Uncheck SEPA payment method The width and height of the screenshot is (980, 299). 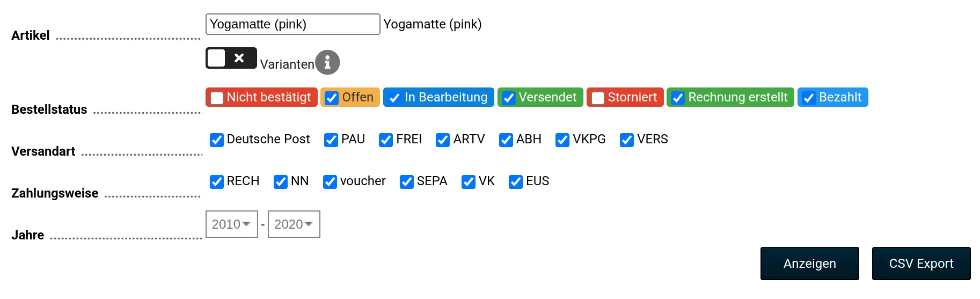tap(407, 182)
